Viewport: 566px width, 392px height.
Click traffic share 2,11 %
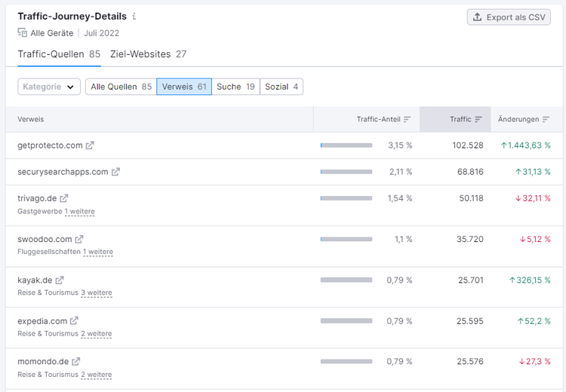pyautogui.click(x=401, y=172)
